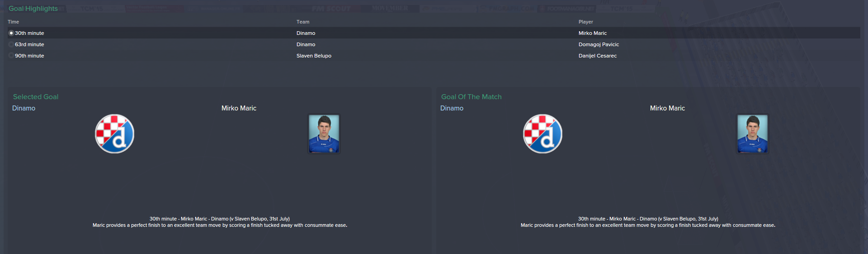Click Domagoj Pavicic in the player column

599,44
